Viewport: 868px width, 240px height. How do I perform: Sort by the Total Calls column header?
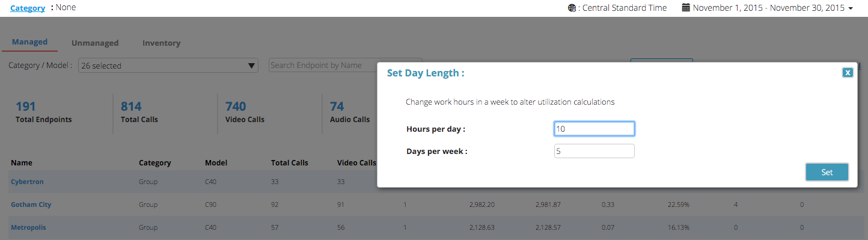point(290,162)
